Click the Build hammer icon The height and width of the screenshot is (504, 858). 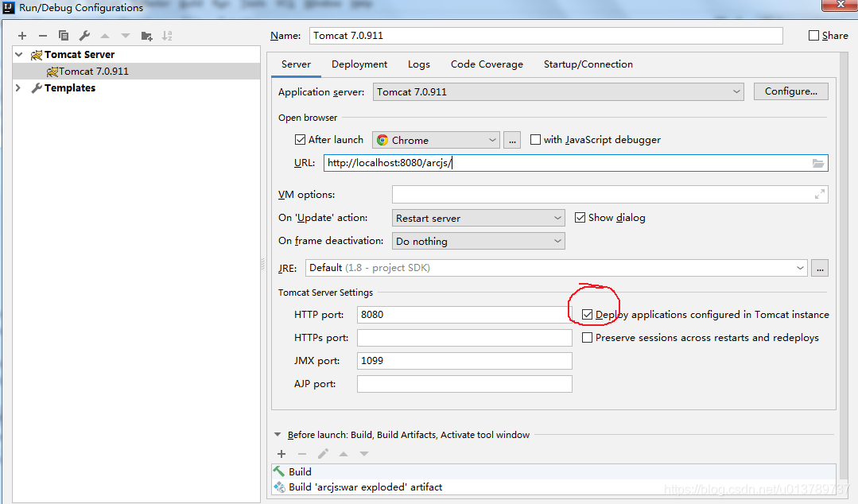click(x=279, y=471)
